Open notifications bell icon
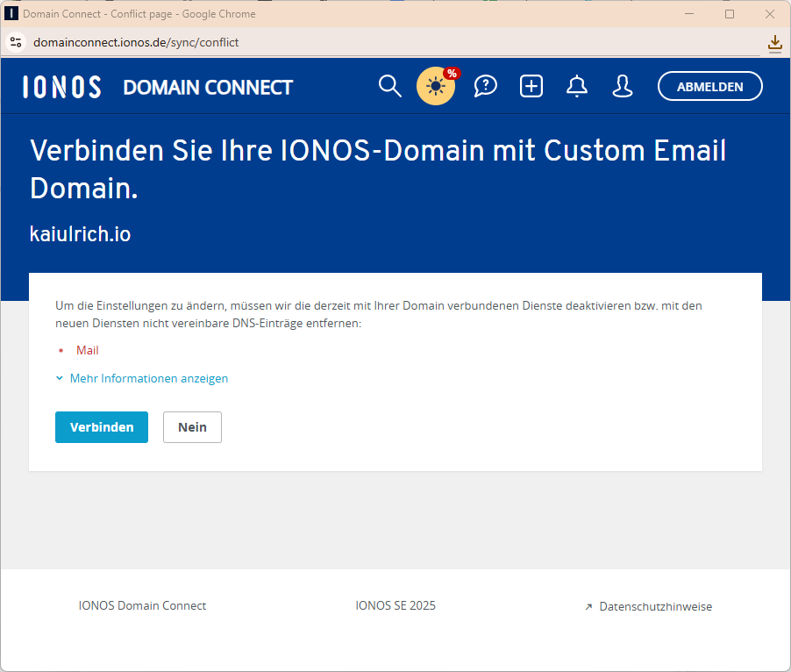791x672 pixels. pos(576,86)
